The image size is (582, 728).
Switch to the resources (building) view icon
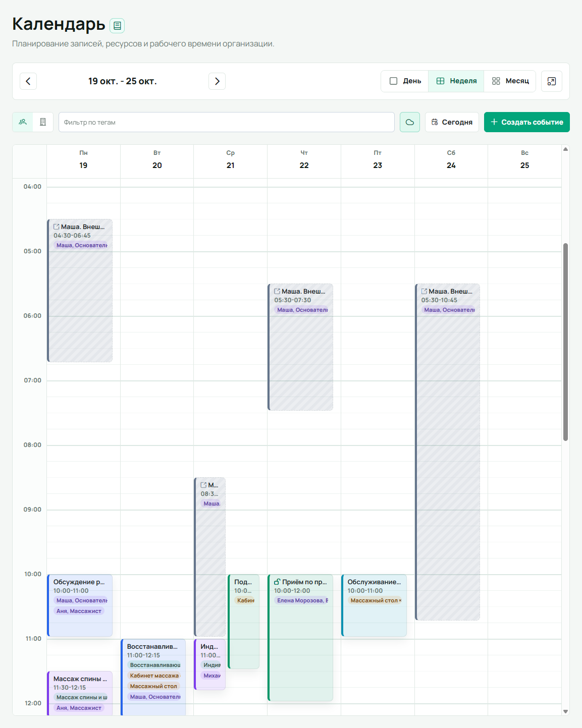43,122
